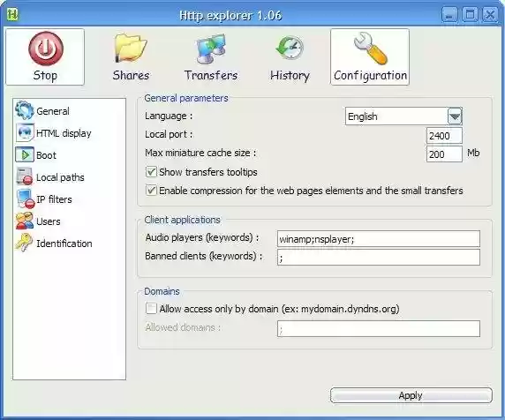Open the History clock icon
Viewport: 505px width, 420px height.
(x=290, y=48)
